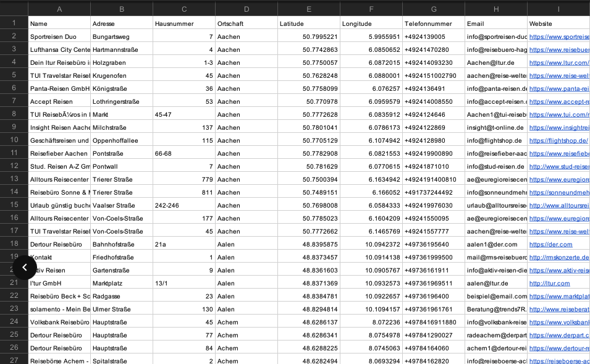The image size is (590, 364).
Task: Click the aalen1@der.com email cell
Action: click(496, 244)
